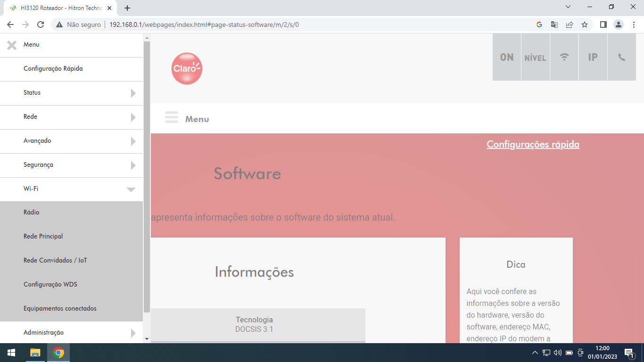The image size is (644, 362).
Task: Open the network icon in the system tray
Action: point(546,353)
